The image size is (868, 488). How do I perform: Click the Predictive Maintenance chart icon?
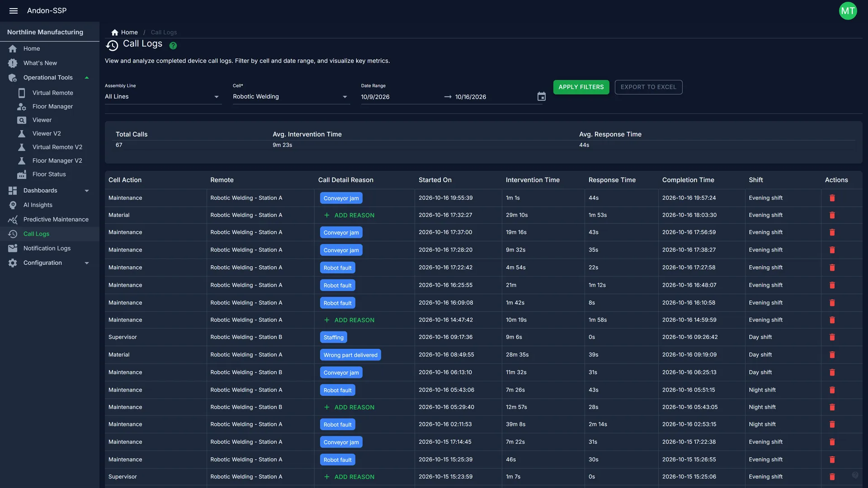13,220
